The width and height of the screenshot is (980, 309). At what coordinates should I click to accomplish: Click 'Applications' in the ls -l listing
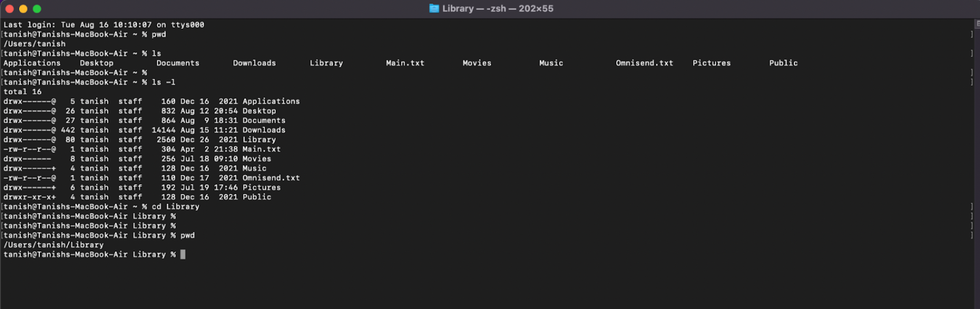click(x=271, y=101)
